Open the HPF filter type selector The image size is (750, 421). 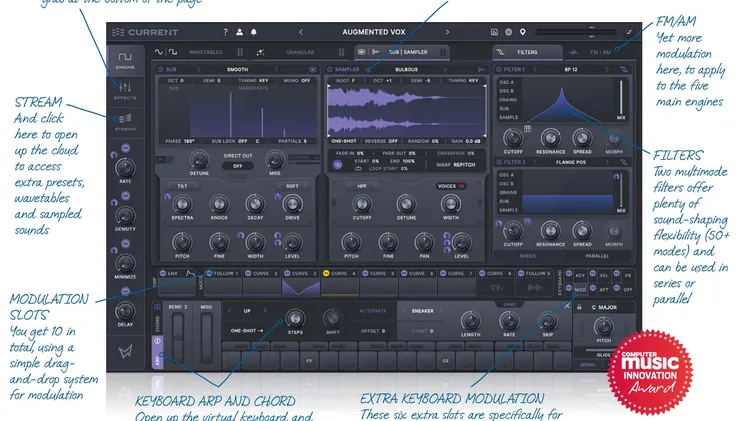[x=362, y=186]
